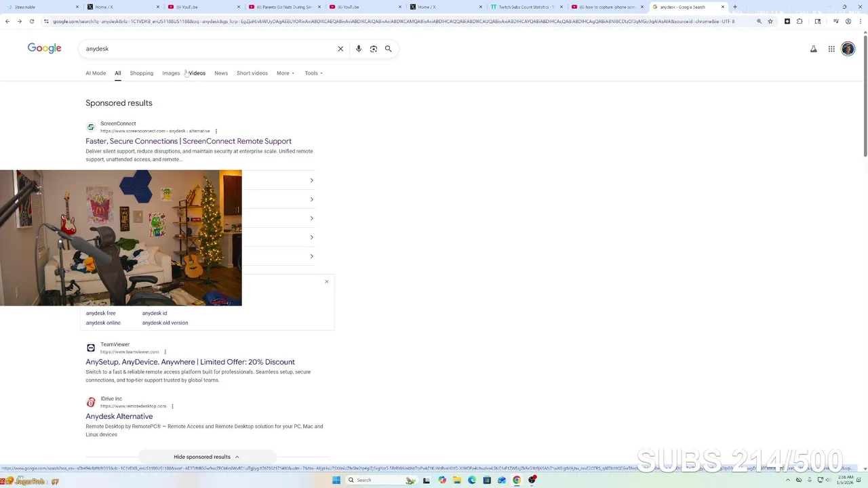Search for anydesk id
Viewport: 868px width, 488px height.
pos(155,313)
